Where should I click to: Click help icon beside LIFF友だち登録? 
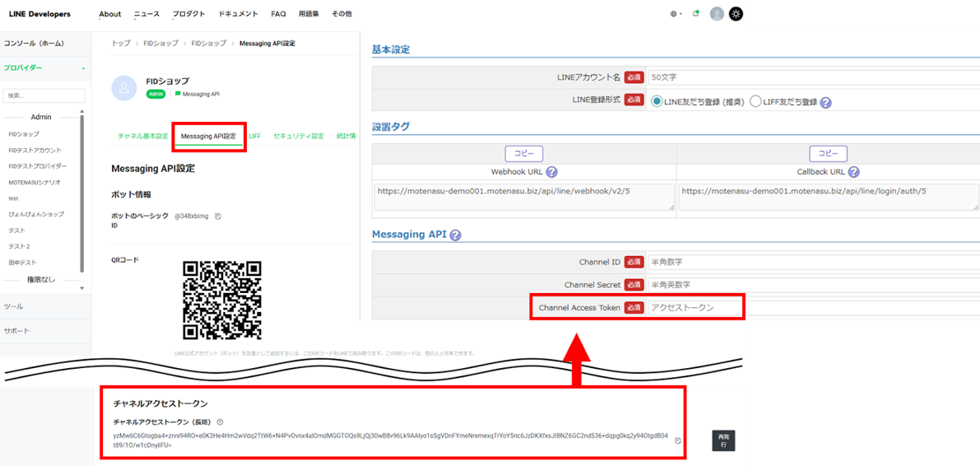coord(825,103)
